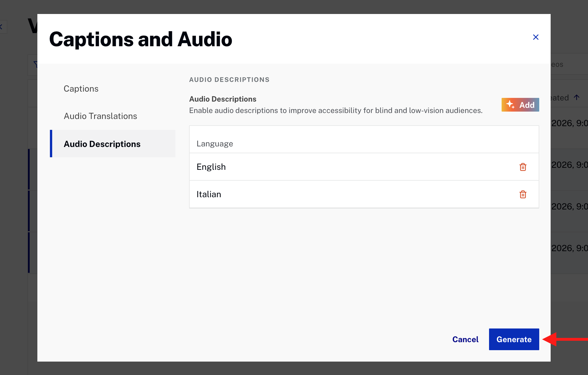Click the Language column header
The image size is (588, 375).
pos(214,143)
